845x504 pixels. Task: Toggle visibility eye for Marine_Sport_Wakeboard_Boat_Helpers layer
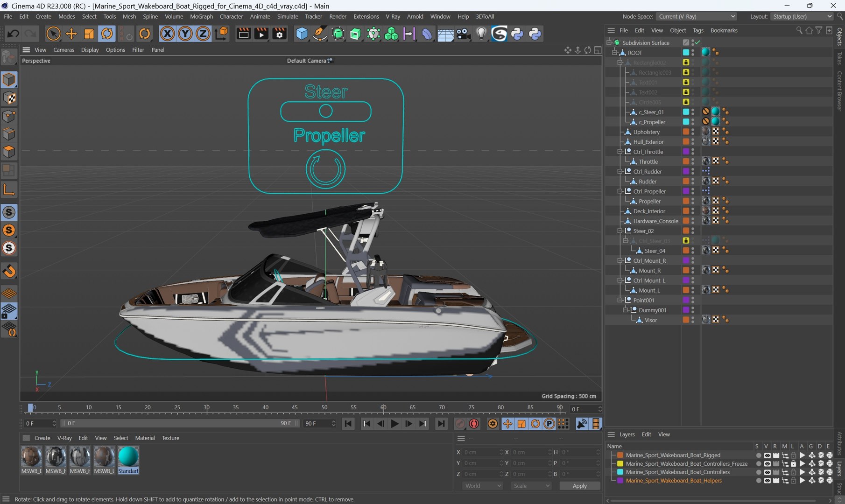click(x=767, y=481)
